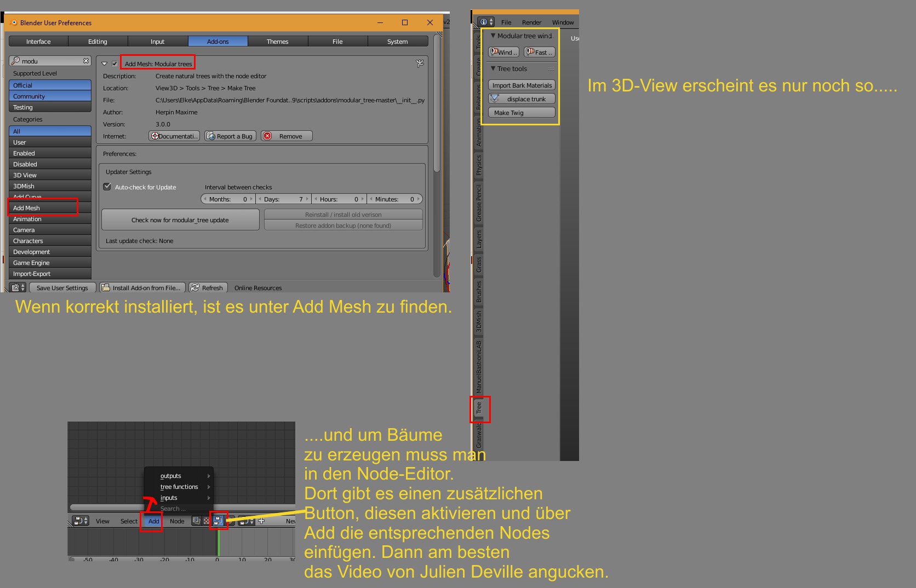Expand the outputs submenu
The width and height of the screenshot is (916, 588).
pyautogui.click(x=179, y=476)
